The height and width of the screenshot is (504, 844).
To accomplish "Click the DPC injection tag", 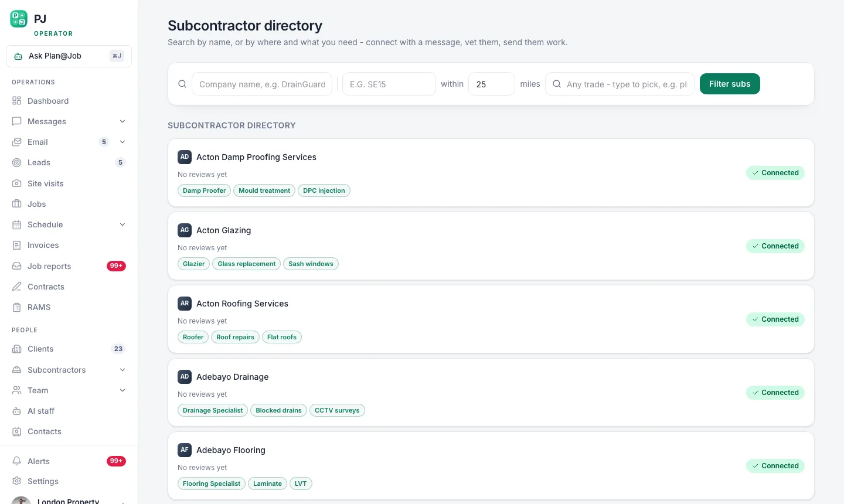I will pos(324,190).
